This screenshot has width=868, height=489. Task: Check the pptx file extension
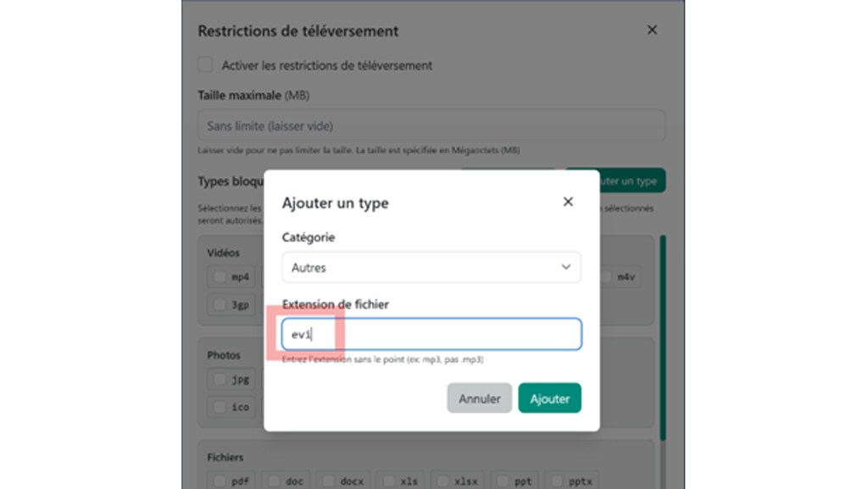click(x=559, y=481)
